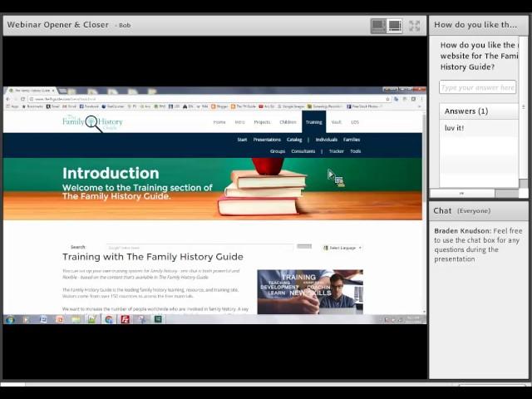Image resolution: width=532 pixels, height=399 pixels.
Task: Open the Select Language dropdown
Action: tap(342, 248)
